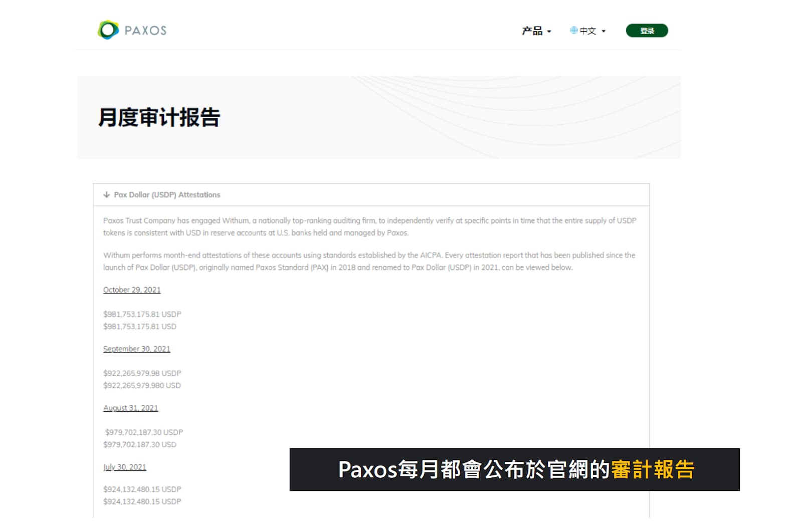802x532 pixels.
Task: Open the August 31, 2021 attestation report
Action: [130, 408]
